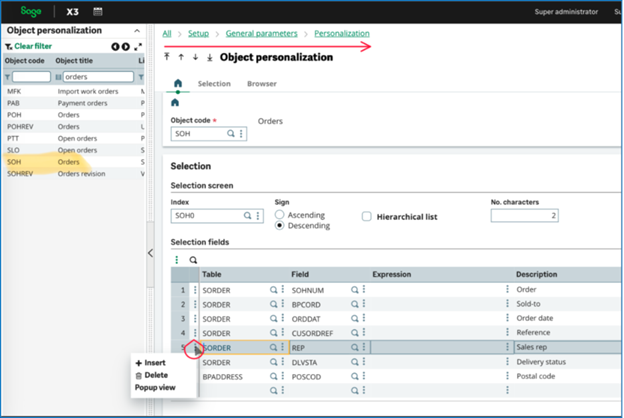Click magnifier lookup in Object code field

pyautogui.click(x=231, y=132)
